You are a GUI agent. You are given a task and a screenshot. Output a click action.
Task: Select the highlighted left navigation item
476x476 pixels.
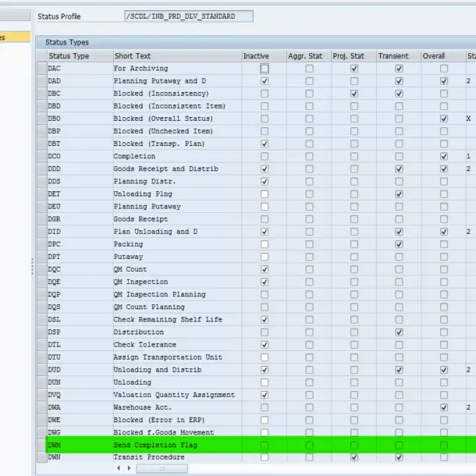coord(15,37)
